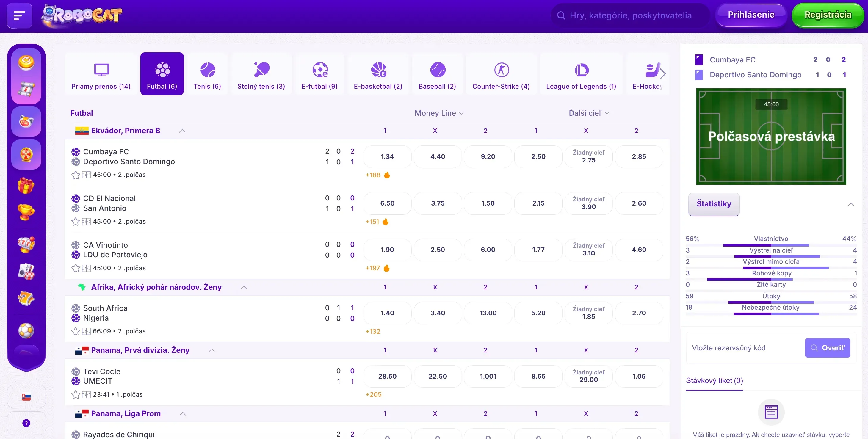Click the empty bet slip icon

pyautogui.click(x=771, y=412)
